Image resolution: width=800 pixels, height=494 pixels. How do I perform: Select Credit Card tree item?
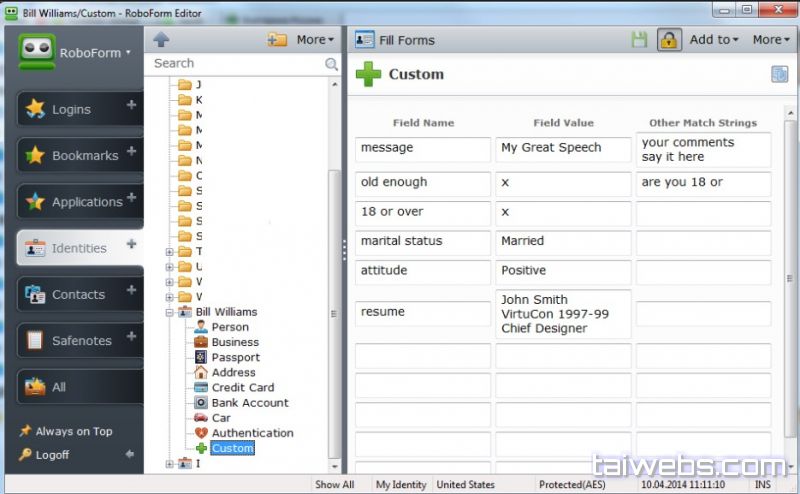[242, 387]
